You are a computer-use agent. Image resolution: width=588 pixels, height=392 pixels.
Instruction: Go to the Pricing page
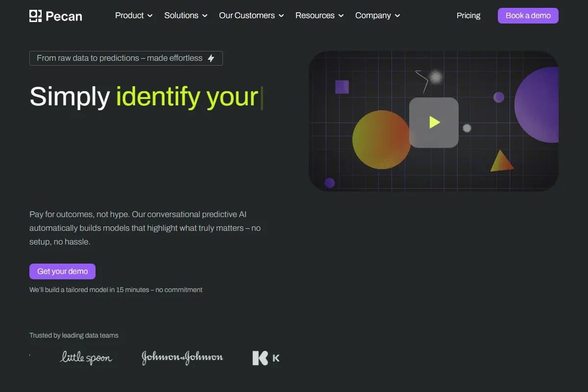point(468,16)
